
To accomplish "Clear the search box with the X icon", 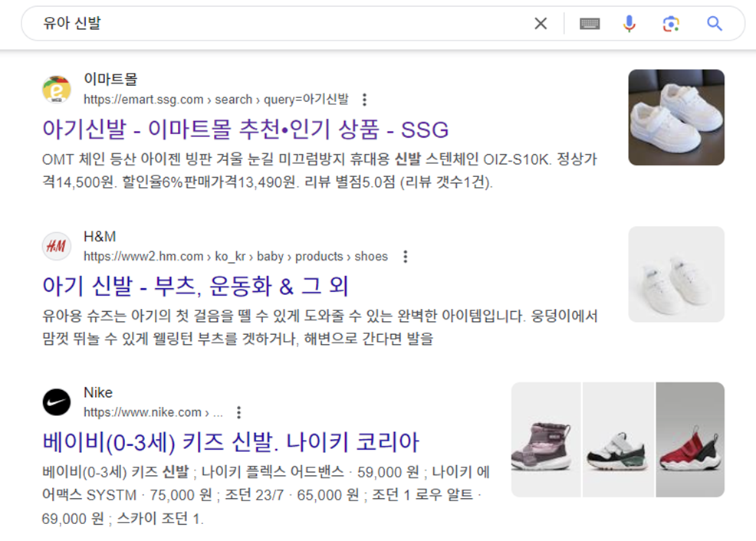I will (x=541, y=23).
